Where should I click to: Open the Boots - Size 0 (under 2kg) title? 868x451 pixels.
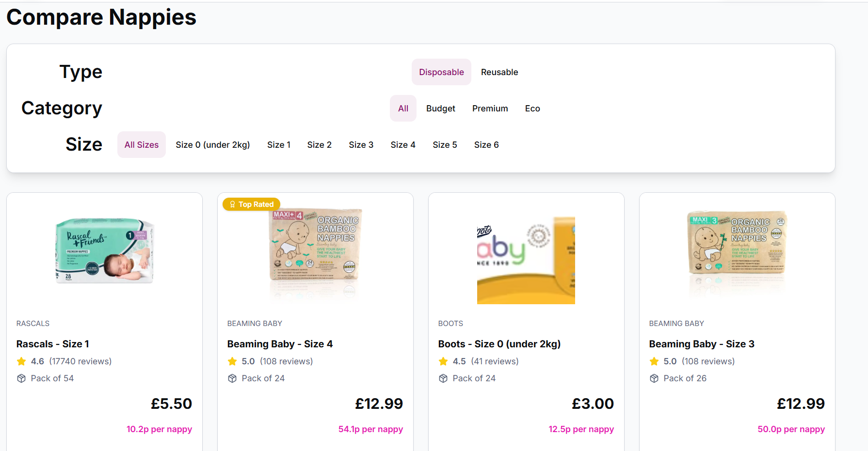[x=499, y=344]
